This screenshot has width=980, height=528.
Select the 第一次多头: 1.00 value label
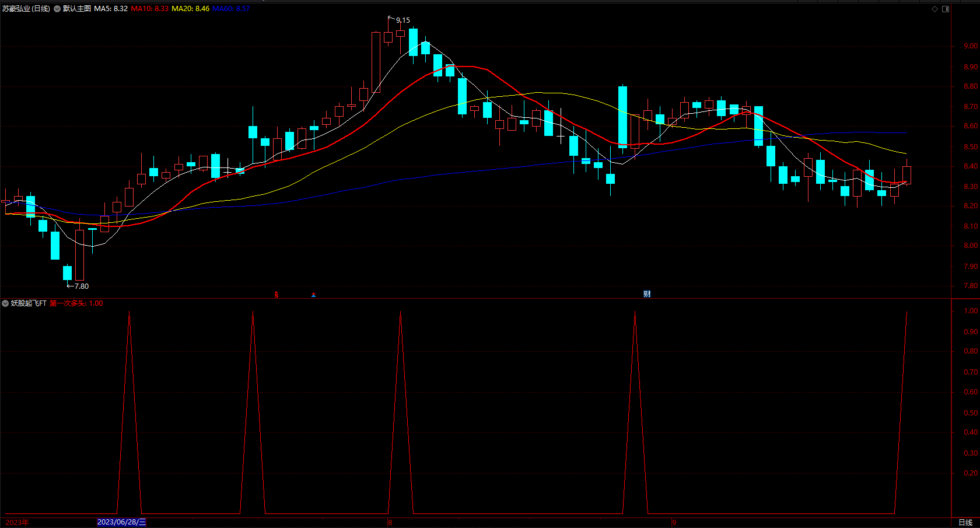76,303
